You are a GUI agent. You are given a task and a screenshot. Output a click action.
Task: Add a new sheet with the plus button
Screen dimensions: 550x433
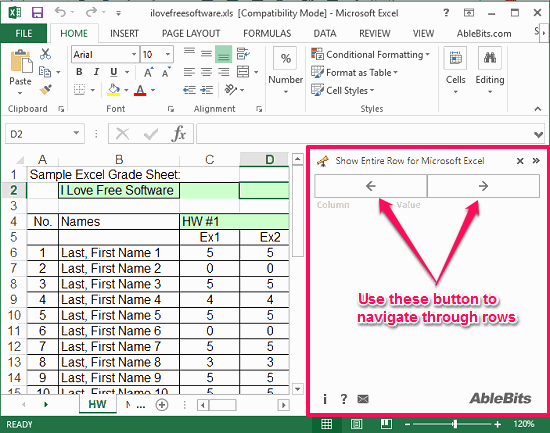(162, 405)
